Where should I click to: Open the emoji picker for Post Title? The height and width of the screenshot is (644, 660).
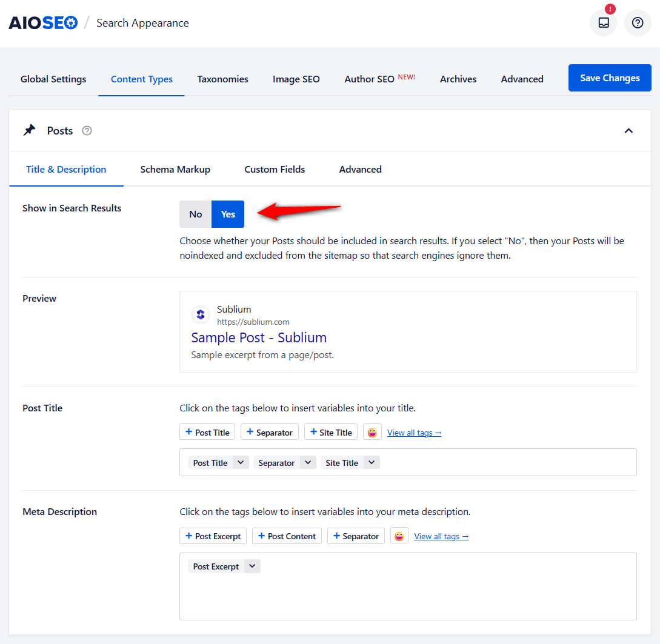tap(372, 431)
